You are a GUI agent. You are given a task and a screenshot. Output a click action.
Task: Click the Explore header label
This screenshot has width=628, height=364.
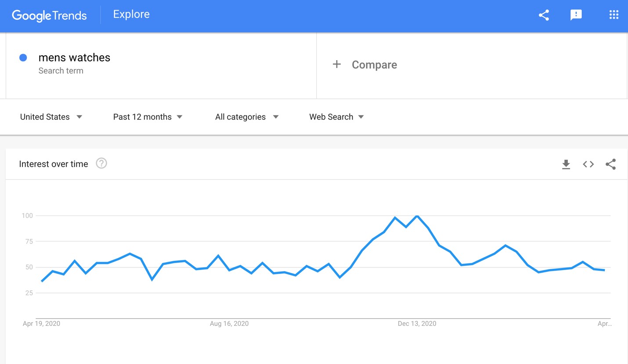[131, 14]
